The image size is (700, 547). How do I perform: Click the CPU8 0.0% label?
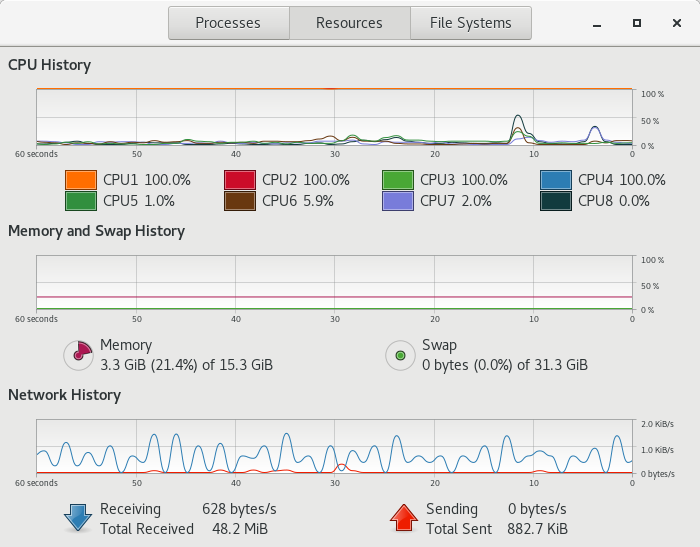click(614, 201)
